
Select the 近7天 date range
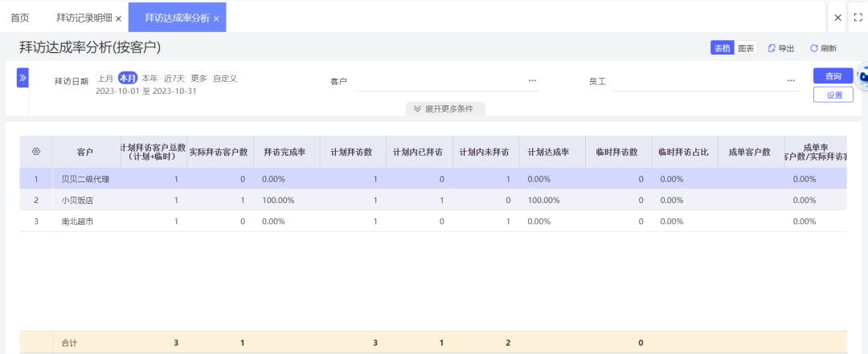(174, 79)
